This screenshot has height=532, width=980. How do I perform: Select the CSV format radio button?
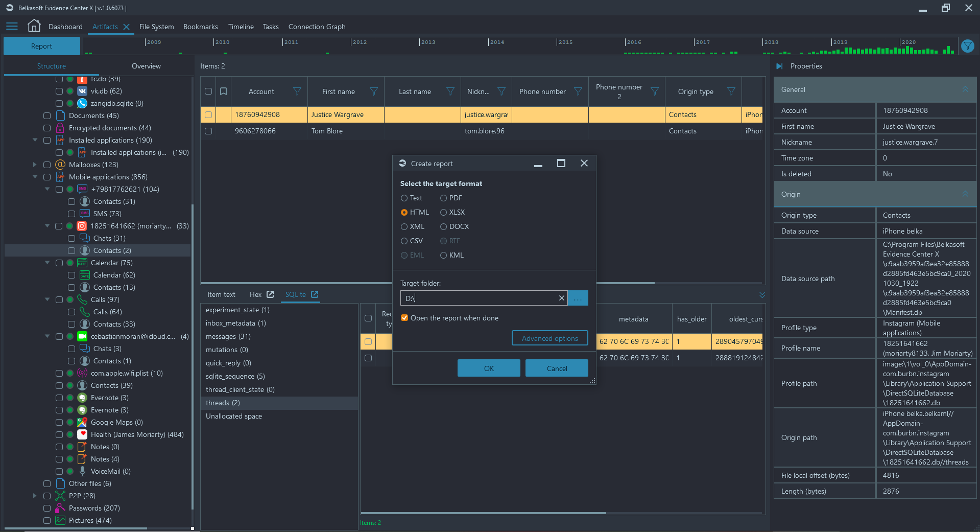click(404, 241)
